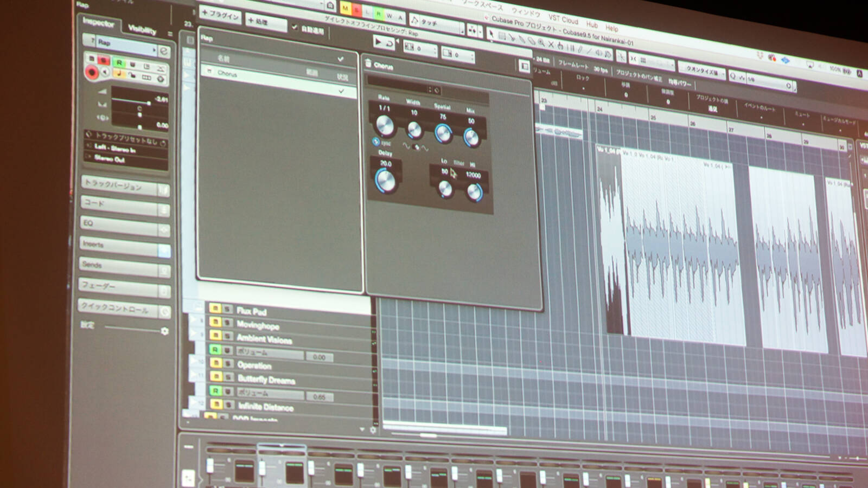Expand the Movinghope track arrow
Viewport: 868px width, 488px height.
pos(193,319)
